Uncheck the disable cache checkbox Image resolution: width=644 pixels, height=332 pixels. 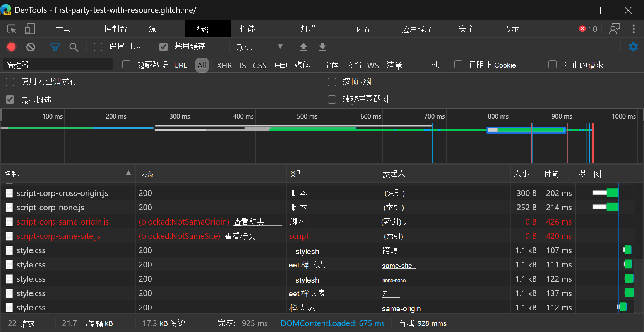click(x=164, y=47)
